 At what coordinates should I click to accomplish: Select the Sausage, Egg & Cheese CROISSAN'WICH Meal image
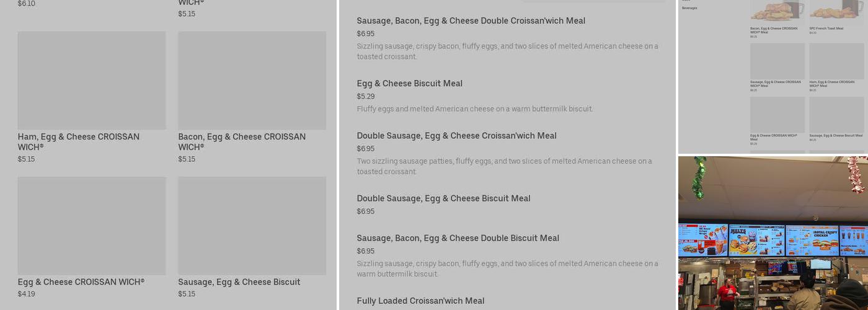pyautogui.click(x=777, y=61)
